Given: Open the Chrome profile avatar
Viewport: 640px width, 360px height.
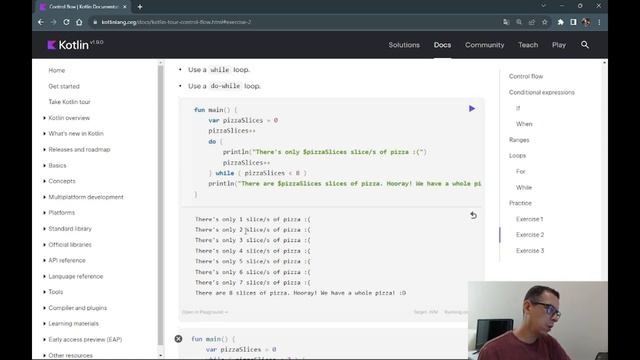Looking at the screenshot, I should coord(586,22).
